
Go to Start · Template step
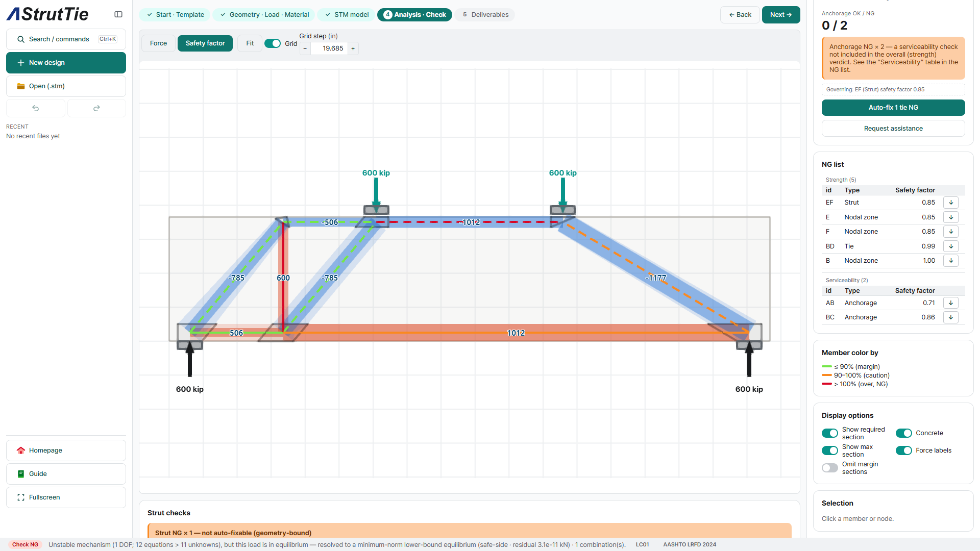(175, 15)
